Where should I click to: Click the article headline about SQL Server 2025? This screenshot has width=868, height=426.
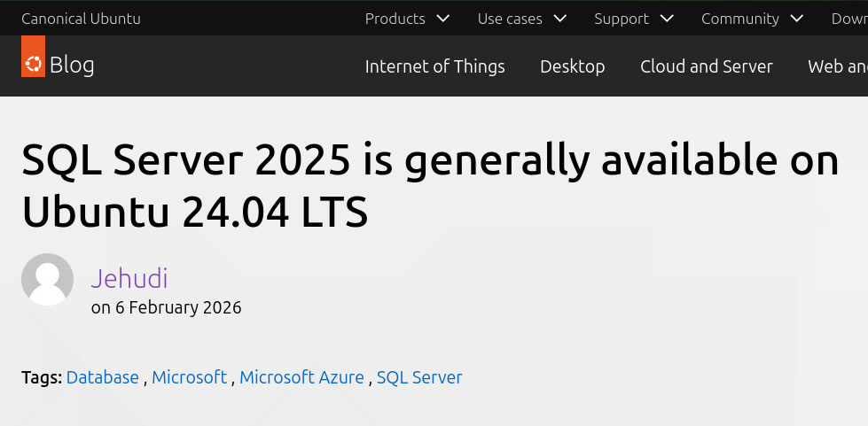430,186
